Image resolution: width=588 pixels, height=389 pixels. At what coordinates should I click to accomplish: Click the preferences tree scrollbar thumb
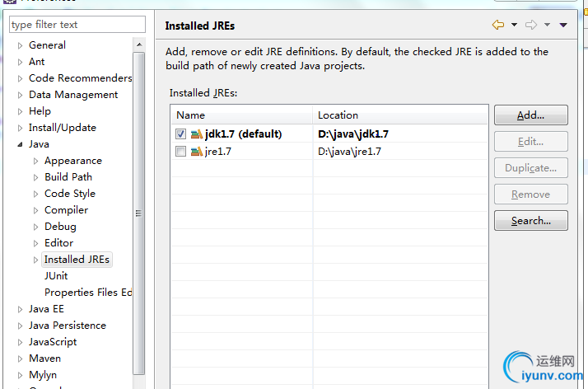[x=139, y=213]
